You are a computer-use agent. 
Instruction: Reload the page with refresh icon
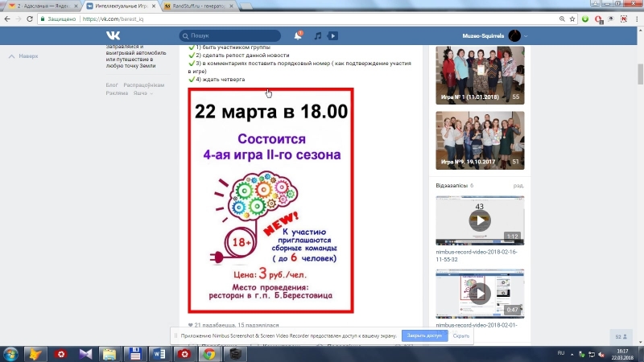click(x=30, y=19)
